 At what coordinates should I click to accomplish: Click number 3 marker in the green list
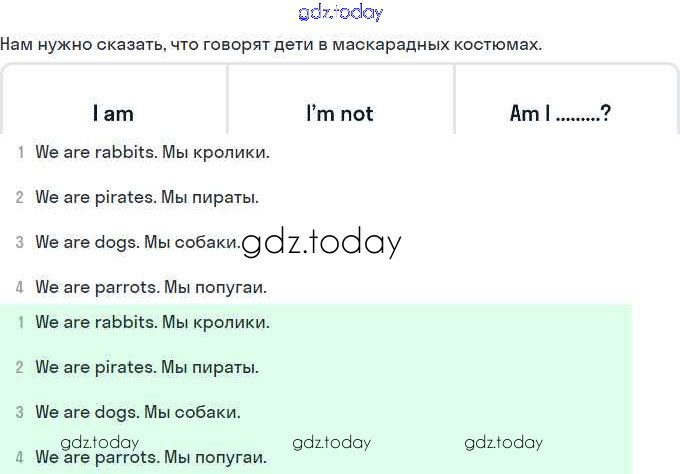tap(20, 412)
